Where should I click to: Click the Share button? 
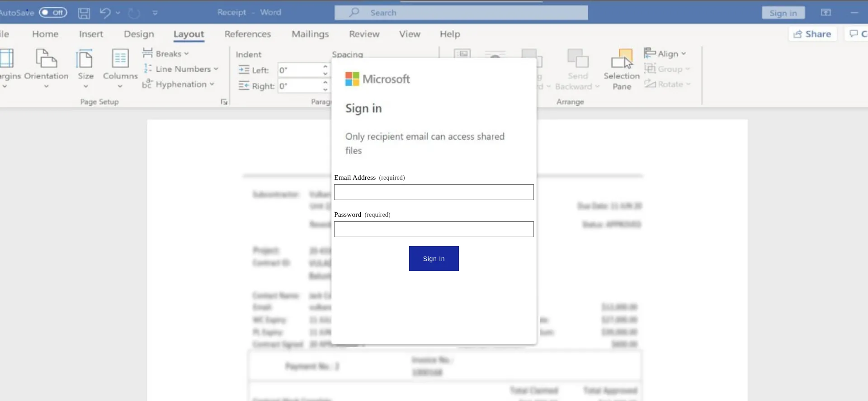coord(812,34)
